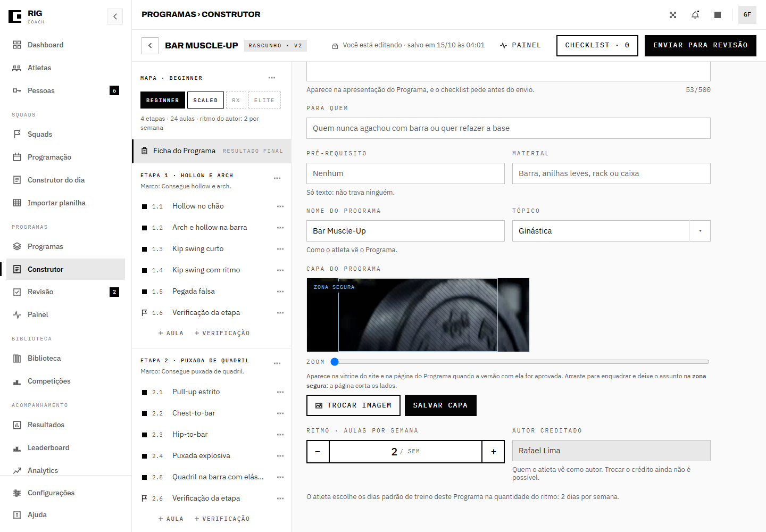Add a verificação to Etapa 1

(222, 333)
